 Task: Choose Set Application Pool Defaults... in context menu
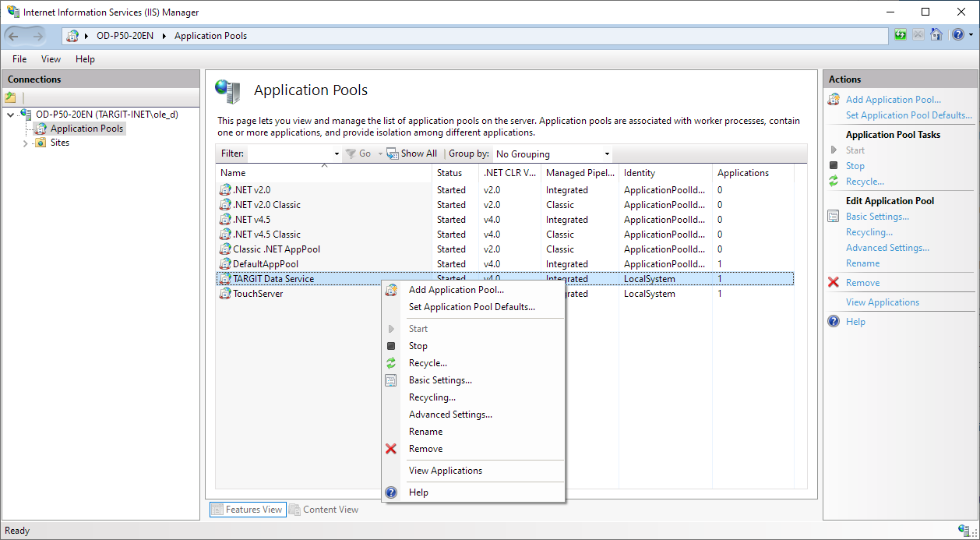tap(474, 307)
